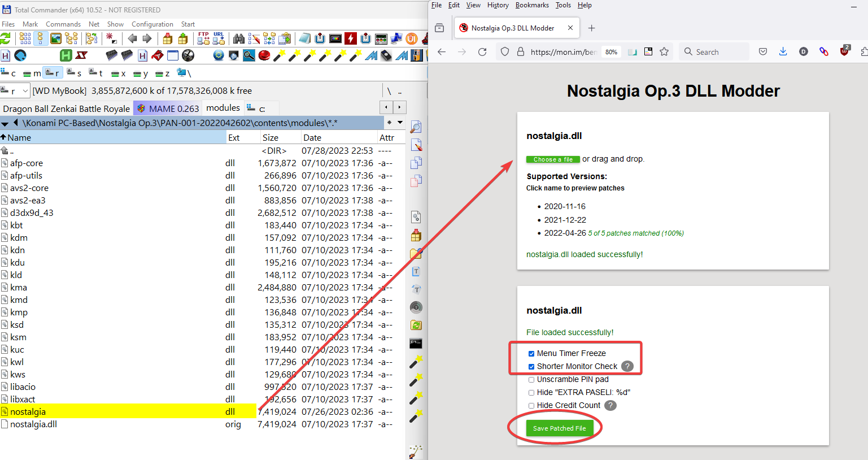The width and height of the screenshot is (868, 460).
Task: Open Firefox downloads arrow icon
Action: [x=783, y=51]
